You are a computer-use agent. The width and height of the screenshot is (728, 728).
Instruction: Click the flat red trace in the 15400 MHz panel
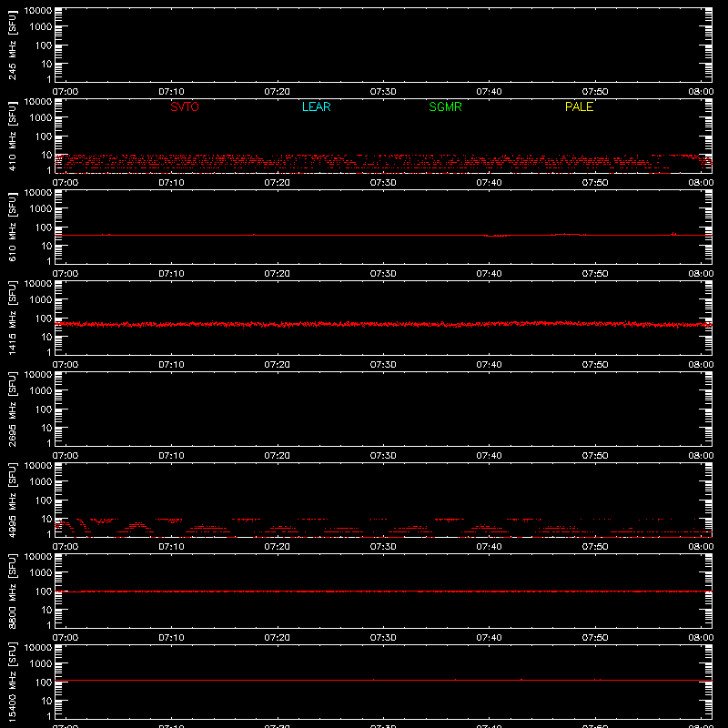383,680
